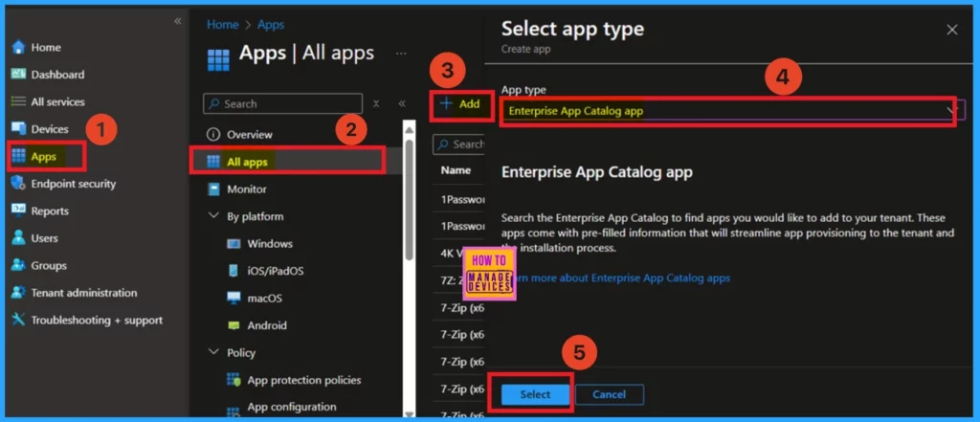Click the Add button in toolbar
The height and width of the screenshot is (422, 980).
point(460,103)
